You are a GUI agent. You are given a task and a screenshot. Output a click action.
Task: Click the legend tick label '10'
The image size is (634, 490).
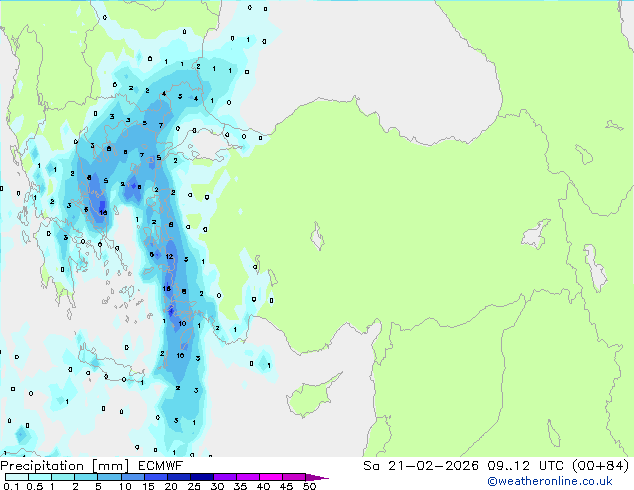pos(125,486)
